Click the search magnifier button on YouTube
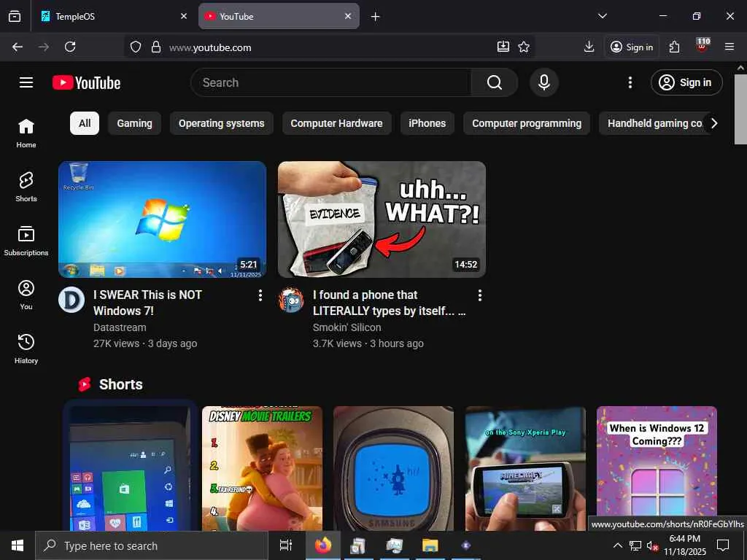This screenshot has width=747, height=560. pos(495,82)
